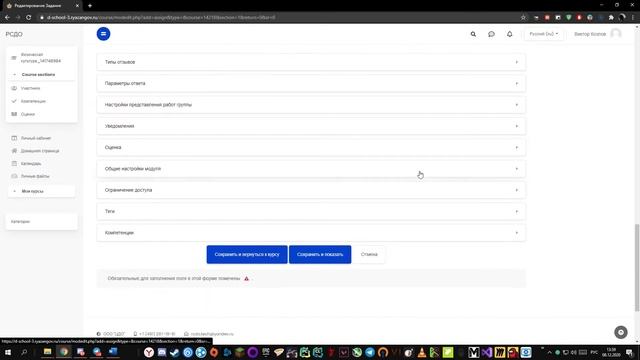Open Visual Studio from the taskbar
Viewport: 640px width, 360px height.
487,352
